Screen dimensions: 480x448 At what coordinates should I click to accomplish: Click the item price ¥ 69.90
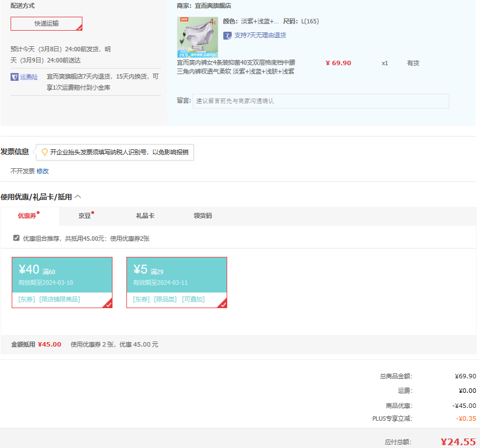(338, 63)
